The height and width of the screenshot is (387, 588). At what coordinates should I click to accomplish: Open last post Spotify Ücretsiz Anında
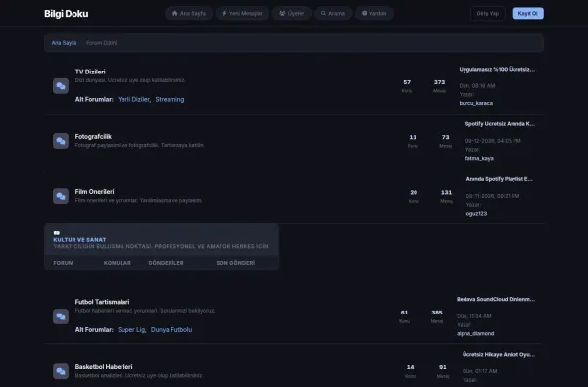point(500,124)
